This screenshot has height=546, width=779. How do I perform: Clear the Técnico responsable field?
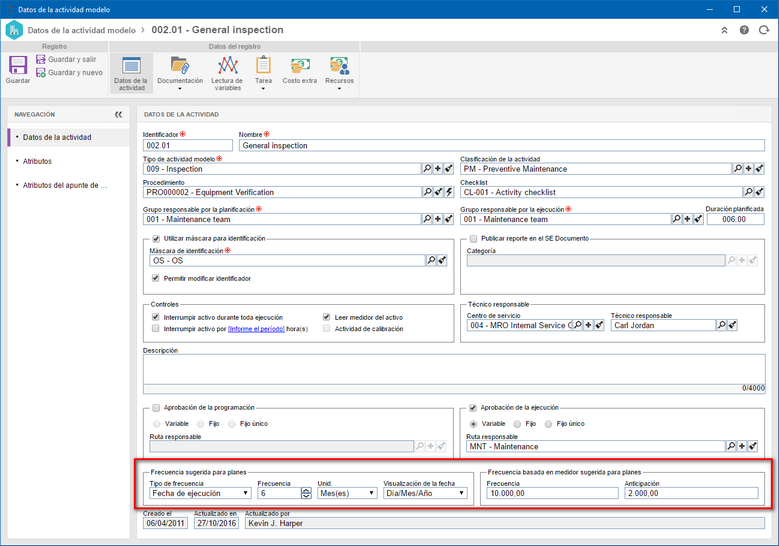click(x=732, y=325)
